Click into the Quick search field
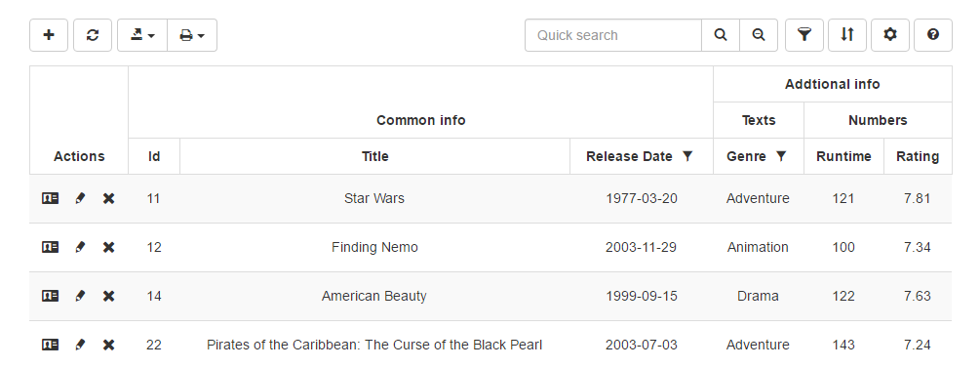This screenshot has height=368, width=980. click(x=613, y=35)
